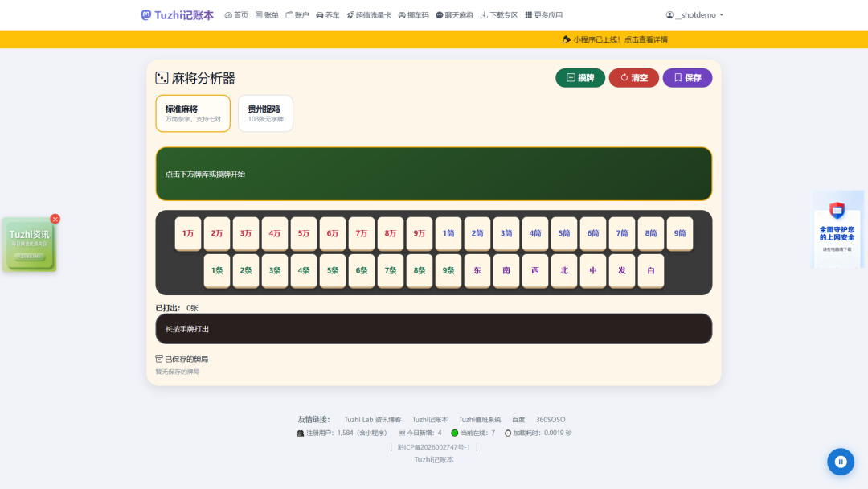This screenshot has height=489, width=868.
Task: Pick the 5条 tile
Action: 333,271
